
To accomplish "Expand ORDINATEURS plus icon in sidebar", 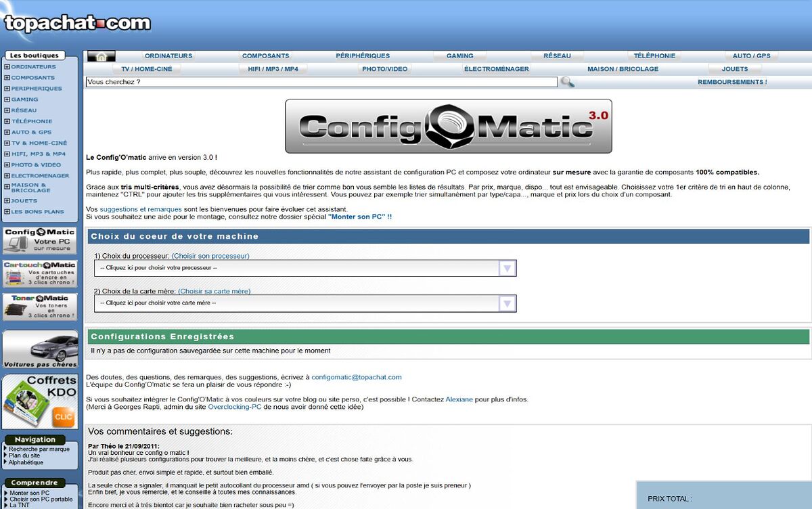I will (x=7, y=67).
